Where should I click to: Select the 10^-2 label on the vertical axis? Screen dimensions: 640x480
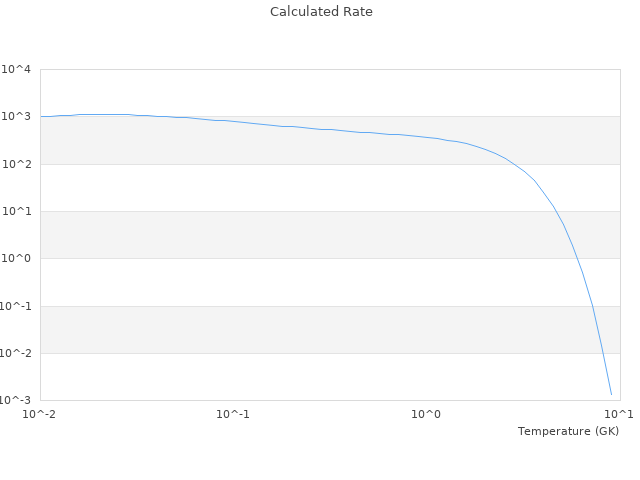coord(16,353)
